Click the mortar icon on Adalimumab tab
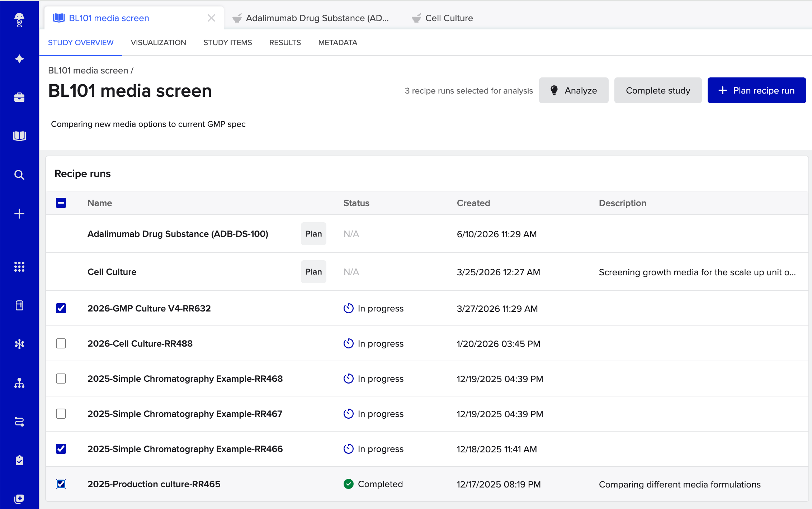This screenshot has width=812, height=509. [237, 18]
